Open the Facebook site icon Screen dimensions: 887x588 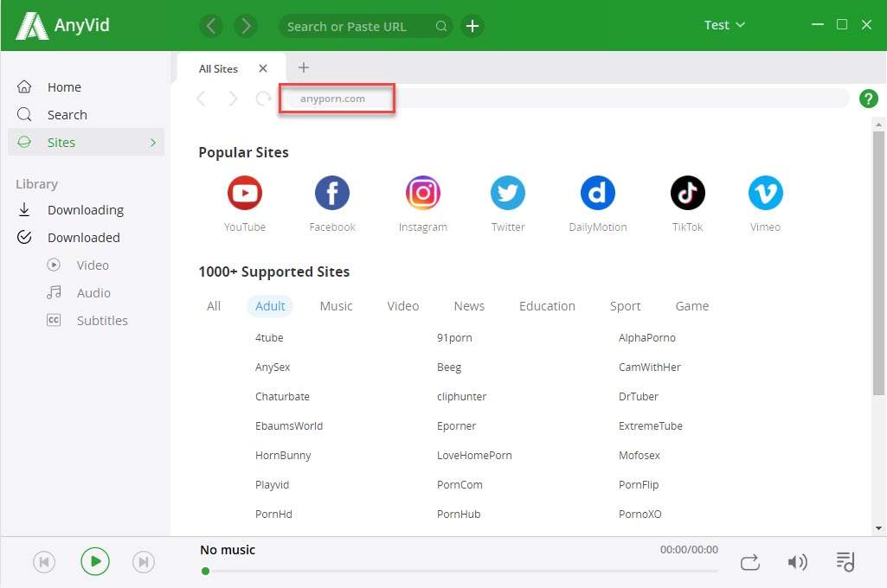coord(332,193)
